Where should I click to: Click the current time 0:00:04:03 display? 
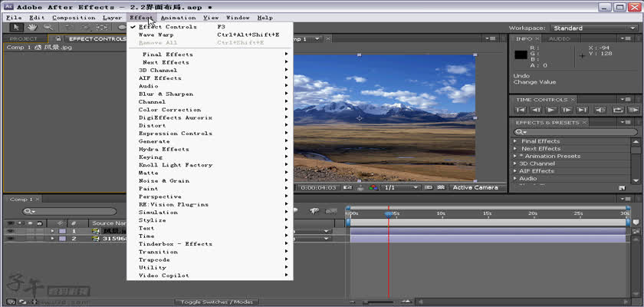pos(318,187)
